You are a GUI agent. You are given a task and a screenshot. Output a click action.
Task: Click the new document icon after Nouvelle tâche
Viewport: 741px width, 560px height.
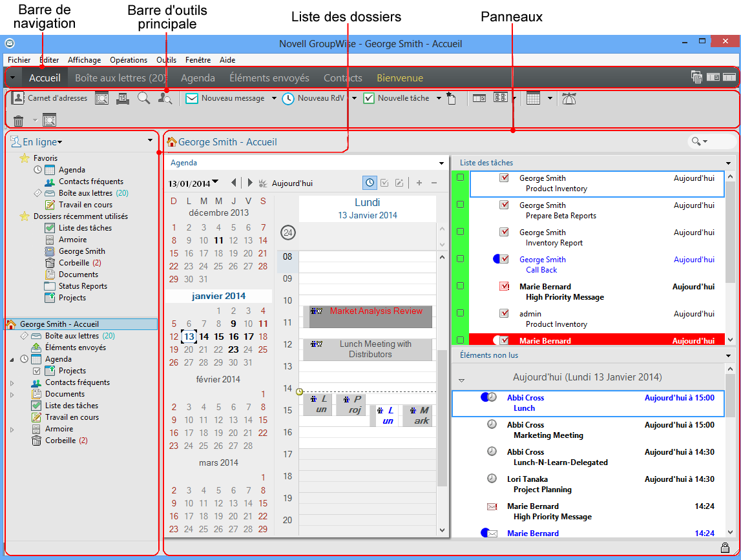tap(452, 98)
